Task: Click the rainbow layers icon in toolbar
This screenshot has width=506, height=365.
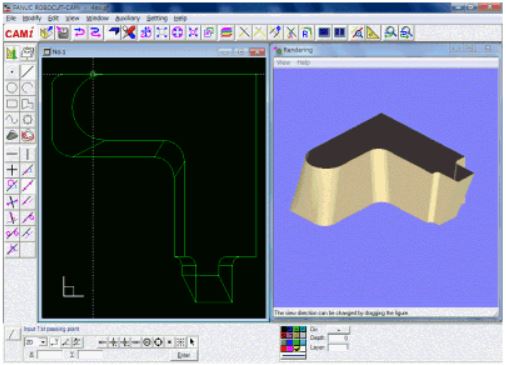Action: [226, 33]
